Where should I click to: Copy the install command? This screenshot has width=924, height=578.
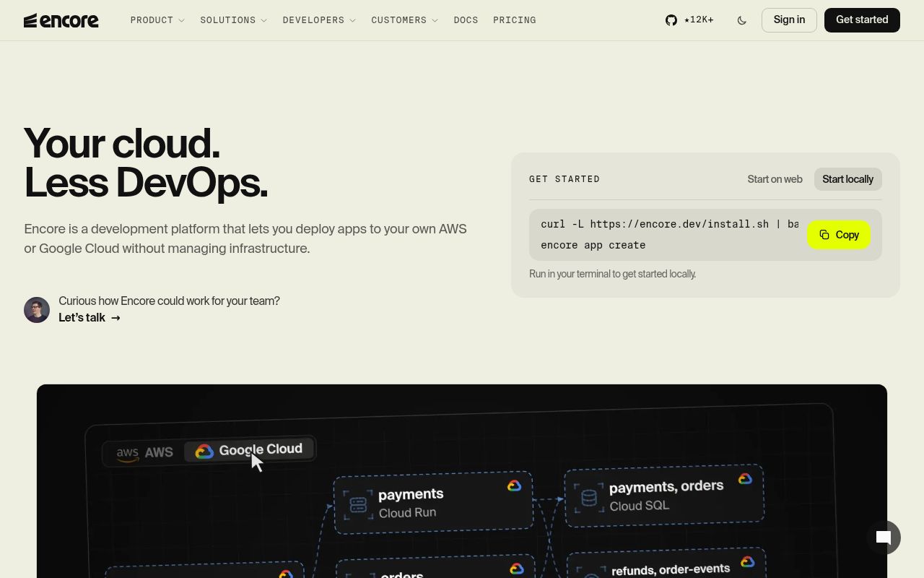click(x=839, y=235)
